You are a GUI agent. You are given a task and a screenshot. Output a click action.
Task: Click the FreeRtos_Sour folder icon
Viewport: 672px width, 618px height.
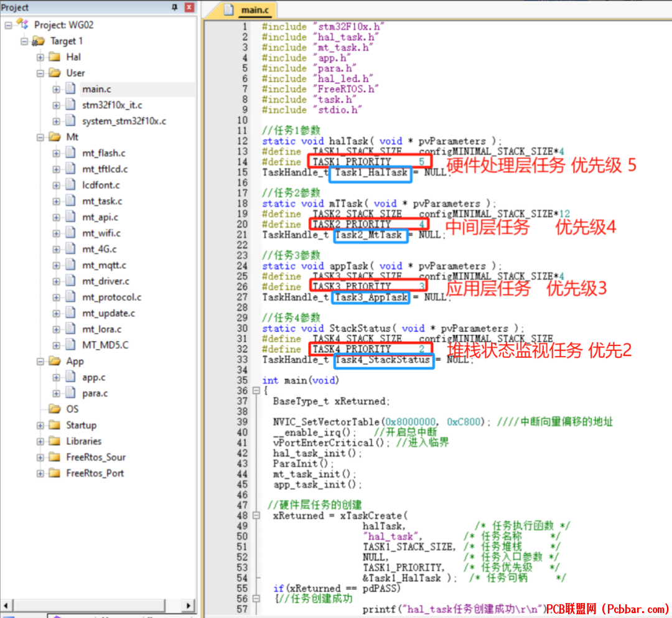(54, 457)
